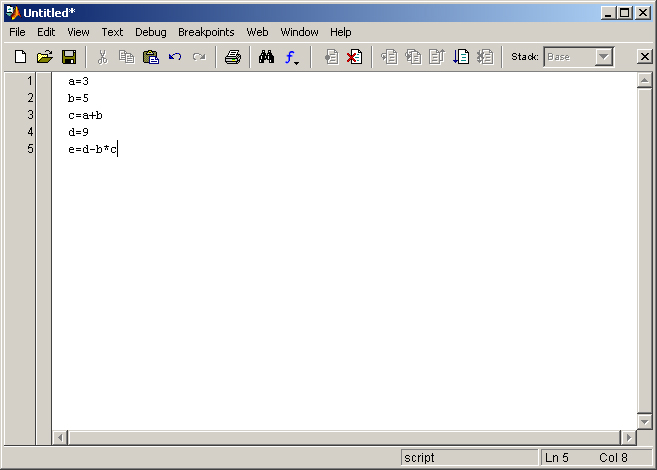Find text with the binoculars icon
The image size is (657, 470).
pos(266,57)
